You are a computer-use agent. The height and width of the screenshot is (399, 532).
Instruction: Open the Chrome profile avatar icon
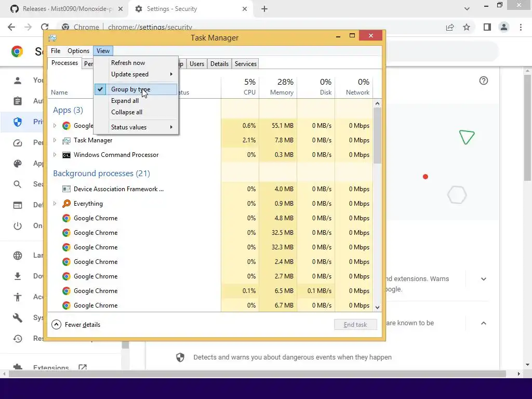[x=504, y=27]
